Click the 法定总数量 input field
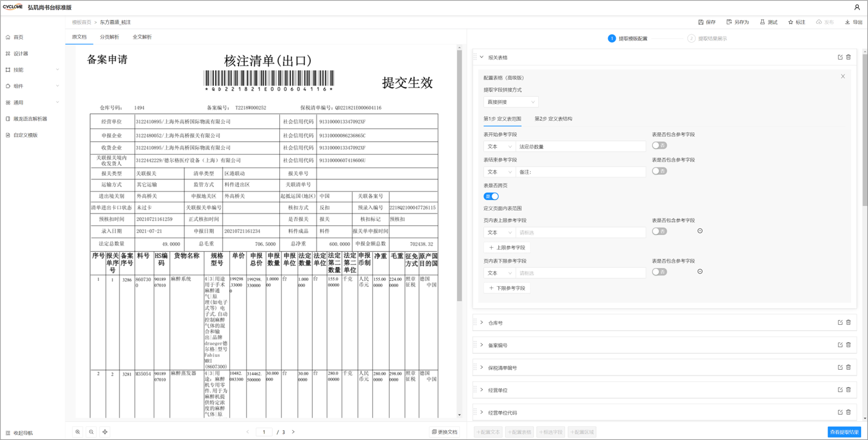The width and height of the screenshot is (868, 440). [581, 146]
